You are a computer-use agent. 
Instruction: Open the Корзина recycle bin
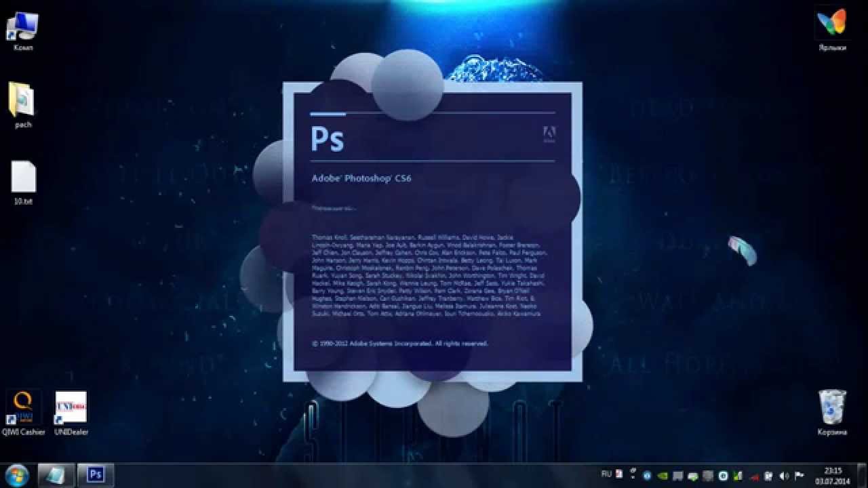point(832,412)
